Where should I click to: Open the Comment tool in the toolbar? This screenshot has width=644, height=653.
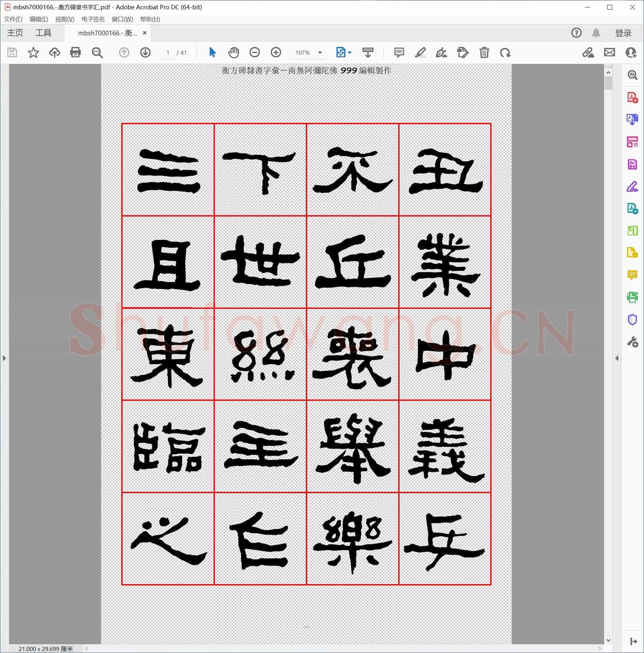click(x=398, y=52)
